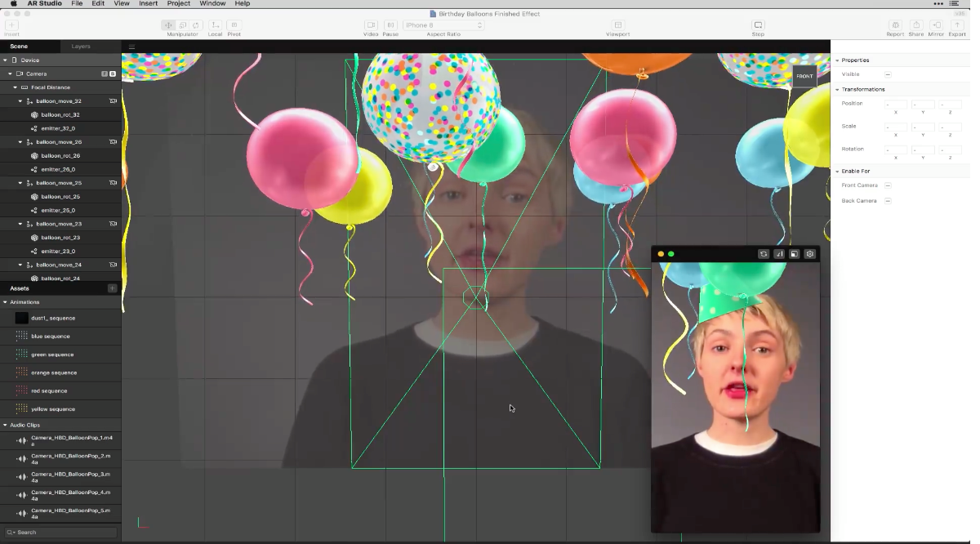The image size is (980, 544).
Task: Collapse the balloon_move_32 tree item
Action: click(x=20, y=100)
